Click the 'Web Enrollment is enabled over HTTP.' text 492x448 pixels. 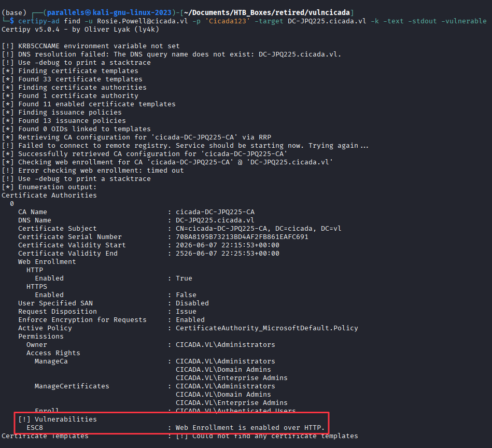tap(250, 428)
